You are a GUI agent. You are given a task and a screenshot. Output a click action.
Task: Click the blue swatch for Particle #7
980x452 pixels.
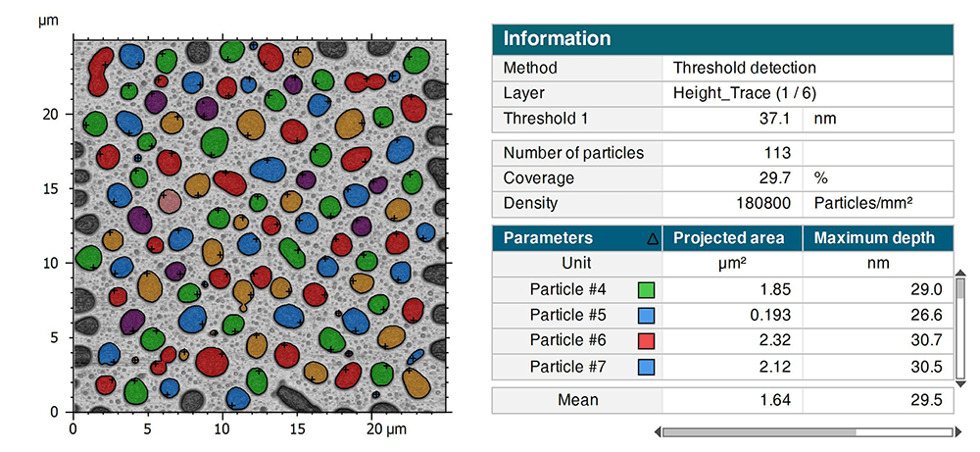[x=646, y=367]
